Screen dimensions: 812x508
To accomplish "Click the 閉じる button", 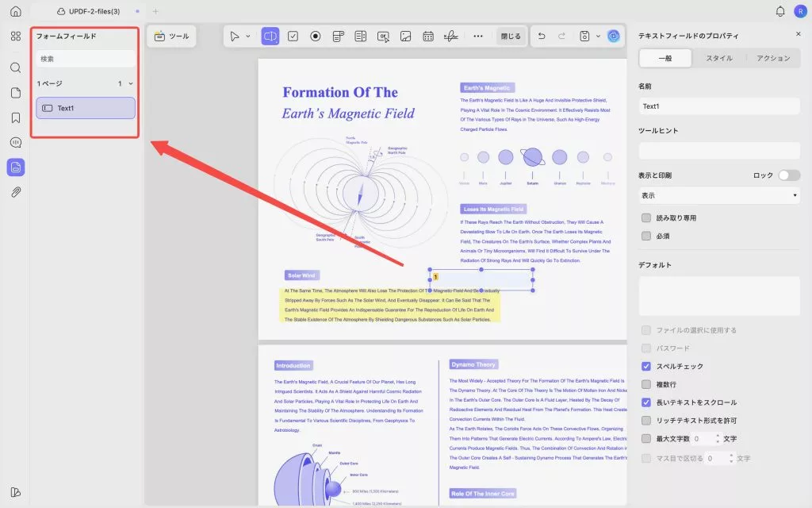I will (511, 37).
